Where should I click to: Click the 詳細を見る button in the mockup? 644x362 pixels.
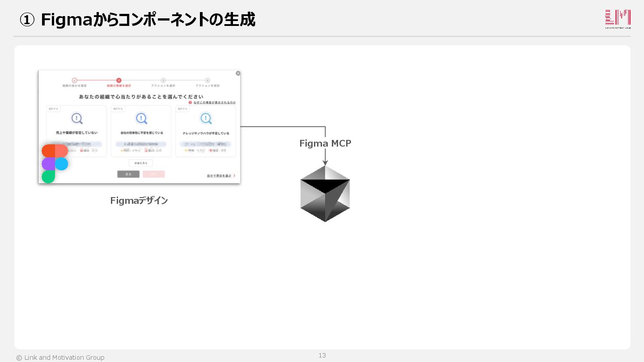tap(141, 163)
